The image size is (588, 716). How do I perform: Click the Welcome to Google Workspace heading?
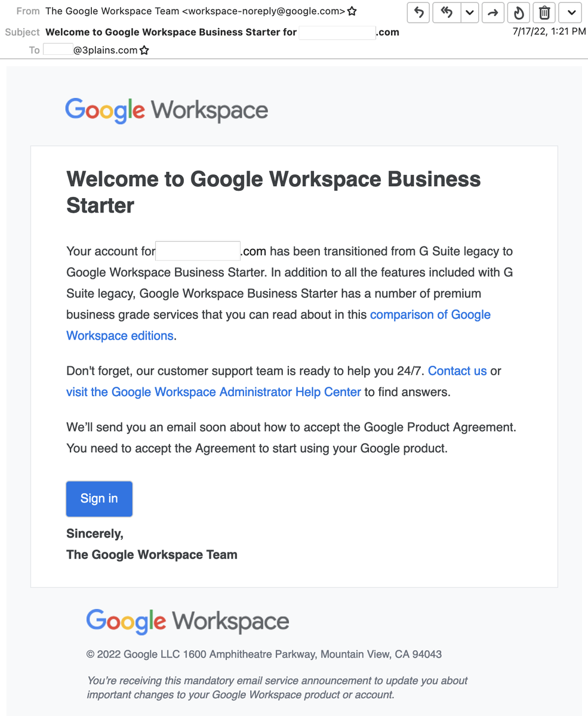[x=273, y=192]
